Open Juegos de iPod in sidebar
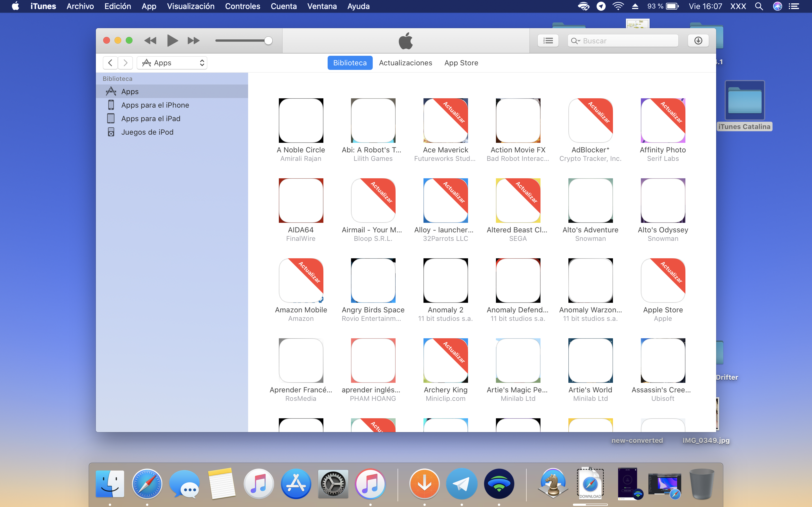The height and width of the screenshot is (507, 812). tap(147, 132)
